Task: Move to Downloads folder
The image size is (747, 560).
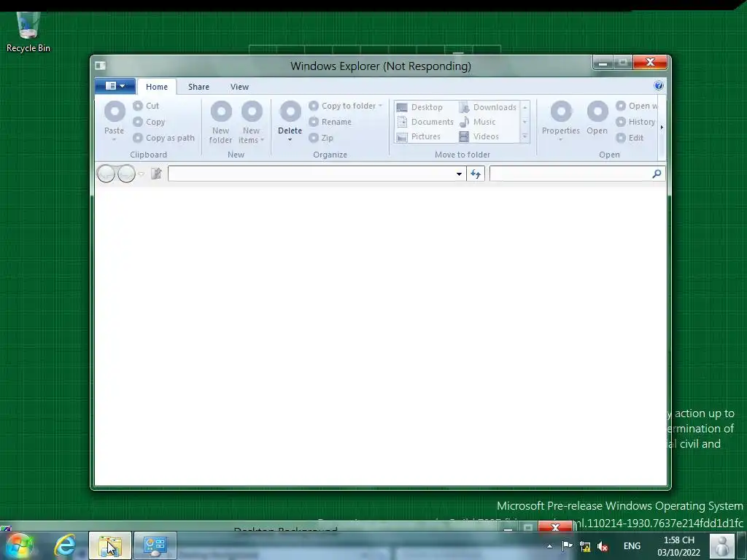Action: [x=487, y=107]
